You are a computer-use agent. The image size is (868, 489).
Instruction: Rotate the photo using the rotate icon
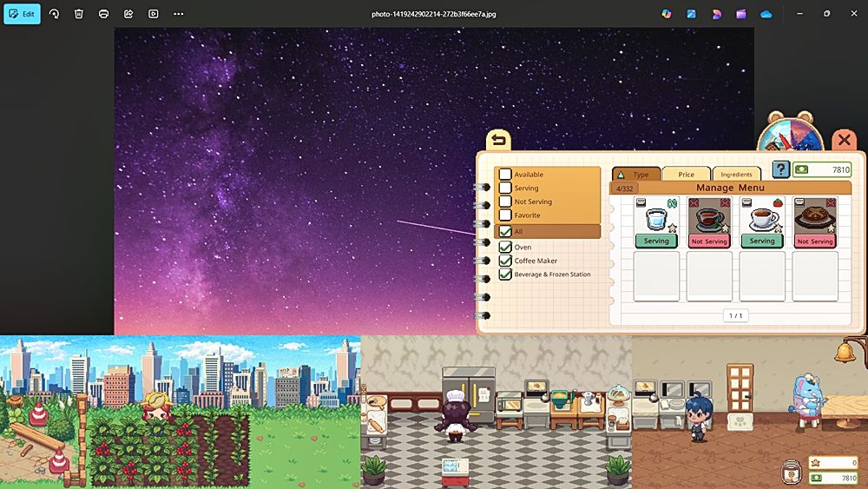pos(54,14)
